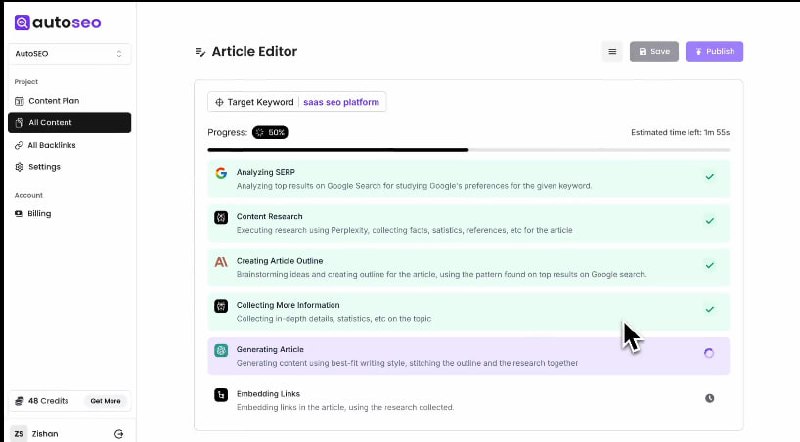Open the AutoSEO project selector dropdown

pos(69,54)
